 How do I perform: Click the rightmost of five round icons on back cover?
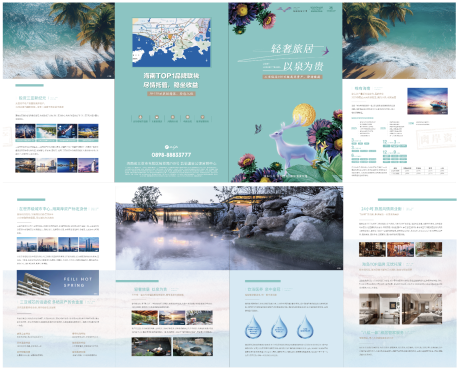202,117
